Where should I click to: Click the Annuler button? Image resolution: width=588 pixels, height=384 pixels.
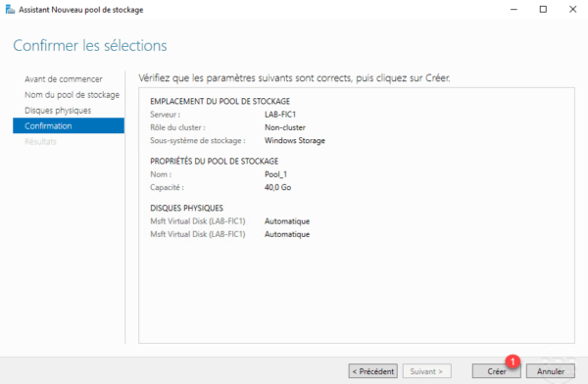[x=550, y=371]
